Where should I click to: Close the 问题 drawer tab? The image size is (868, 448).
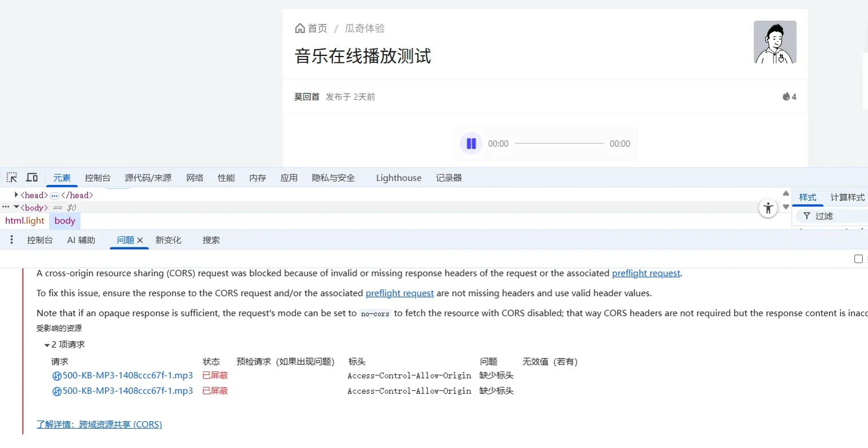point(140,241)
